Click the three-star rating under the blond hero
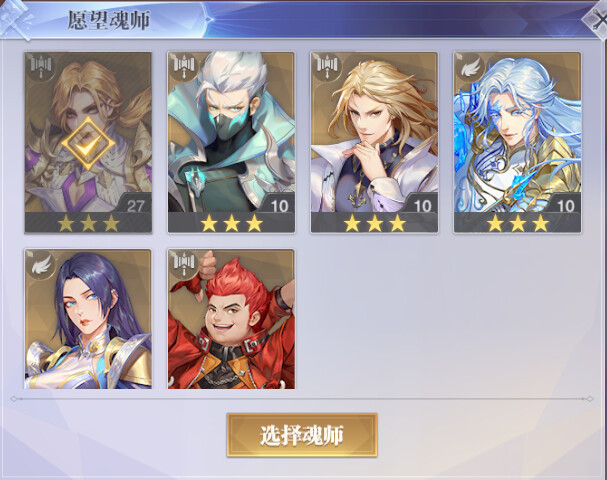The width and height of the screenshot is (607, 480). click(x=374, y=223)
